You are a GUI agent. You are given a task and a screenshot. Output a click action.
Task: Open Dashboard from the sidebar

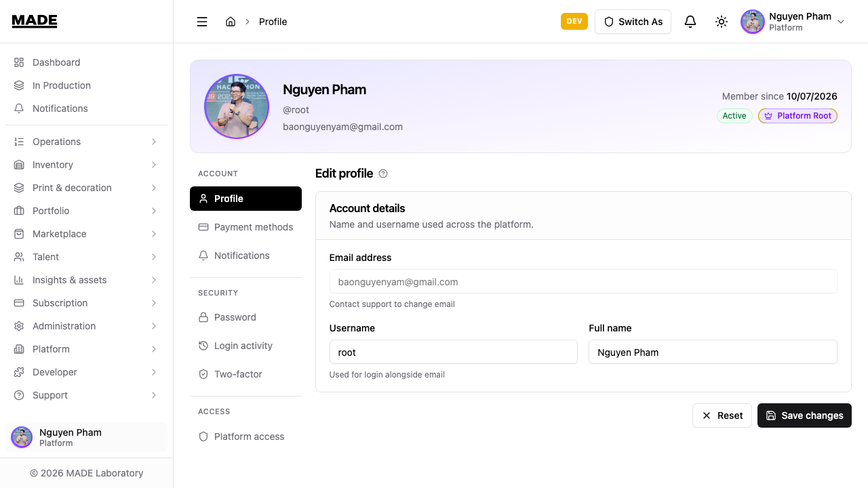coord(87,62)
